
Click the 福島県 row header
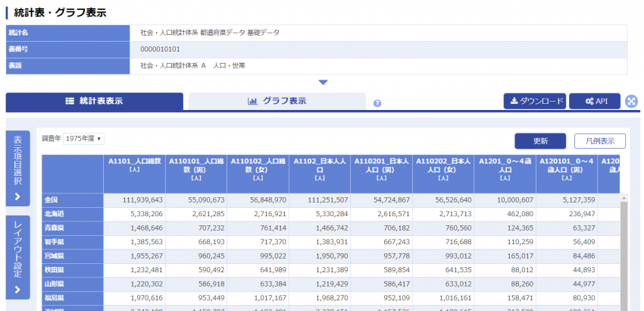point(73,298)
